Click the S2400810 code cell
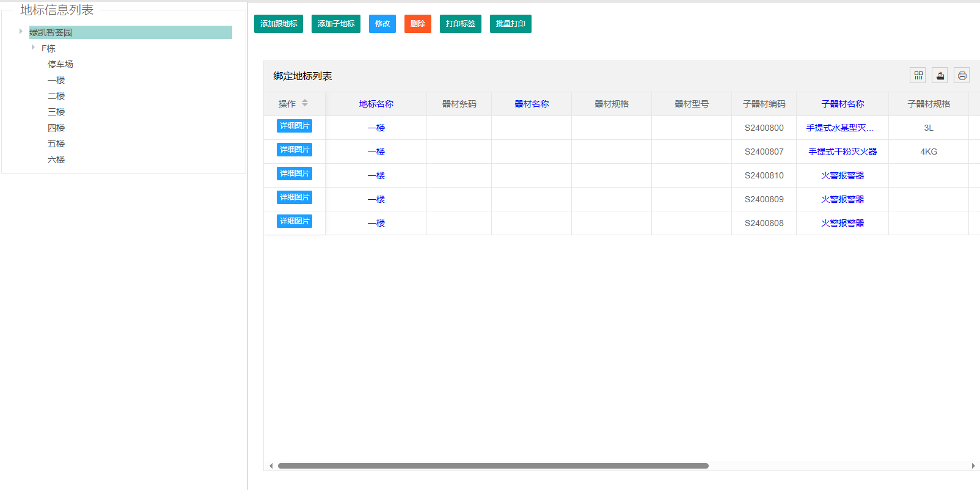Image resolution: width=980 pixels, height=490 pixels. pos(764,175)
